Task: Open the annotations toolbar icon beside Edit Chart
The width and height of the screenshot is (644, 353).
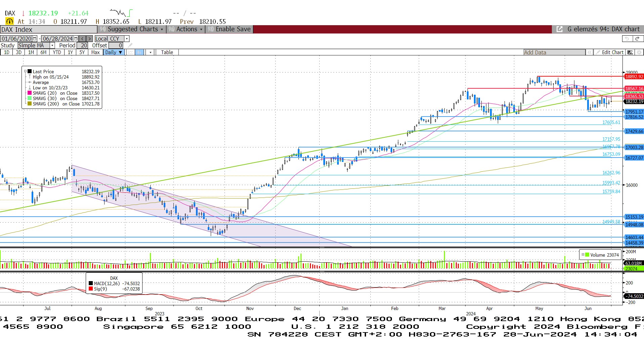Action: pos(630,52)
